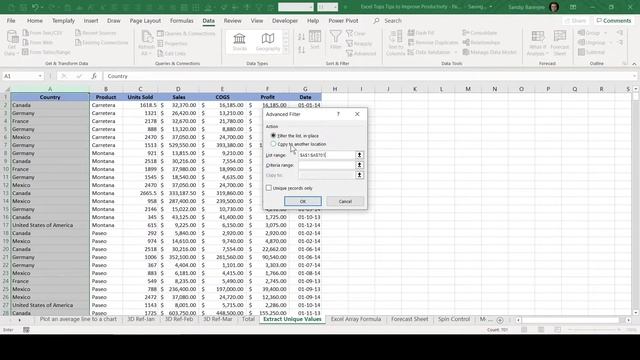Add a new sheet with plus icon
This screenshot has height=360, width=640.
coord(500,320)
